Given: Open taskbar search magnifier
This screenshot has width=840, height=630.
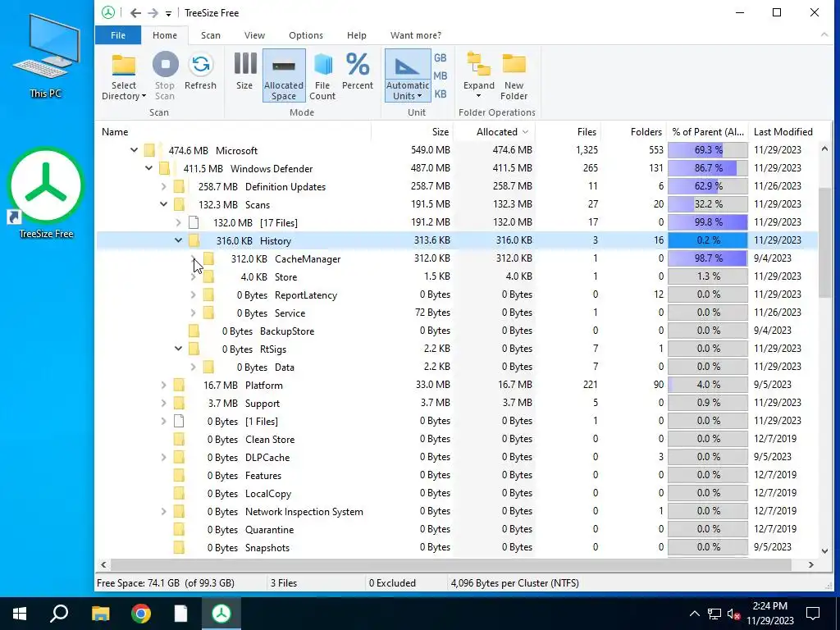Looking at the screenshot, I should pos(59,614).
